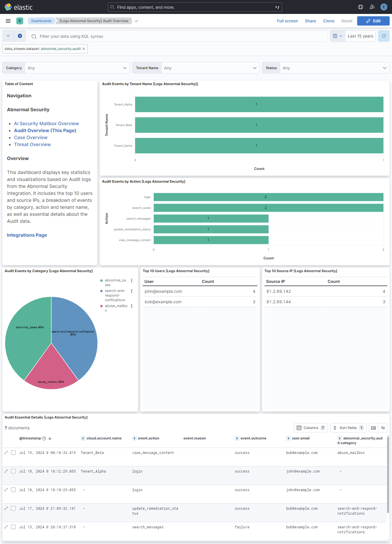
Task: Expand the Jul 19, 2024 document row
Action: [6, 453]
